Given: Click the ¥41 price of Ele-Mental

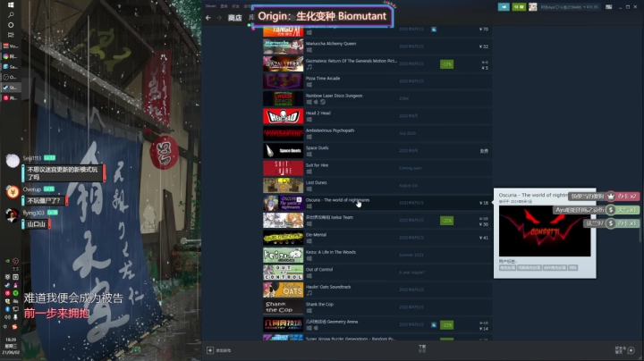Looking at the screenshot, I should (483, 238).
